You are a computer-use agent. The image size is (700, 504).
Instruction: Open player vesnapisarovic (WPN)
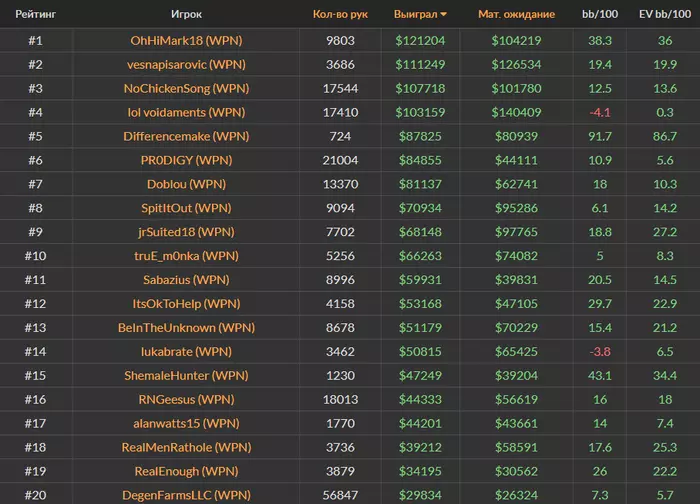[186, 65]
